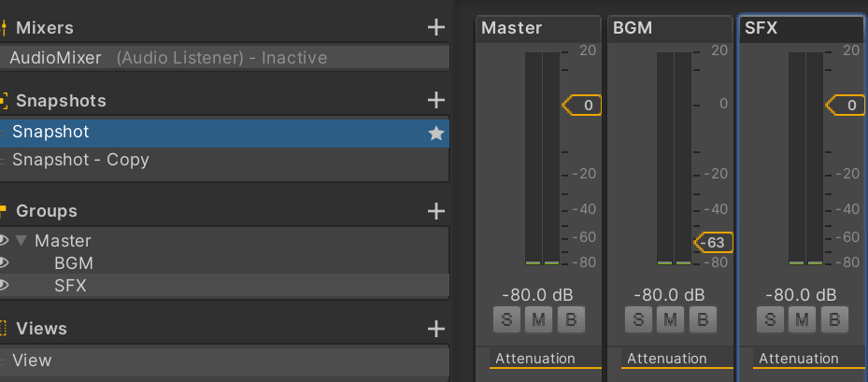Select the Attenuation effect on SFX

coord(799,359)
